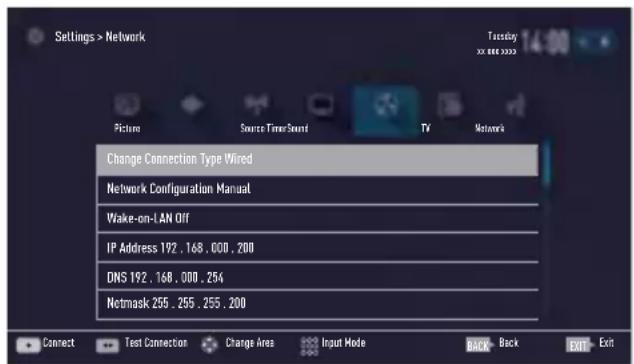Toggle the Wake-on-LAN Off setting
This screenshot has height=364, width=634.
coord(317,219)
